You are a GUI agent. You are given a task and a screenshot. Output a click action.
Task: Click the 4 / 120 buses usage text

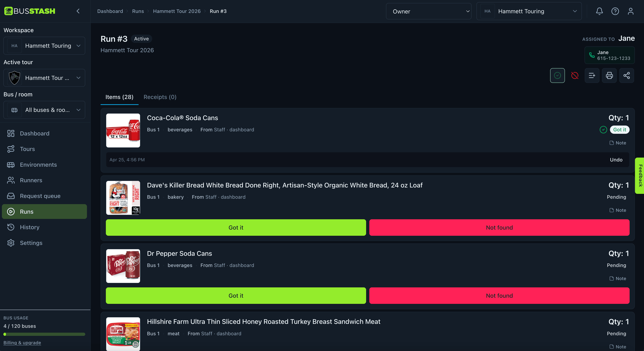pyautogui.click(x=20, y=326)
